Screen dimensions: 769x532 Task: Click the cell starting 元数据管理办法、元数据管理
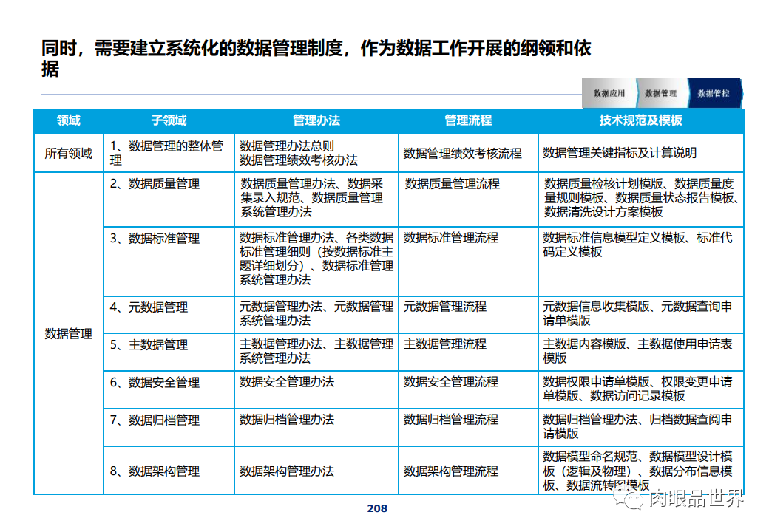click(x=316, y=315)
